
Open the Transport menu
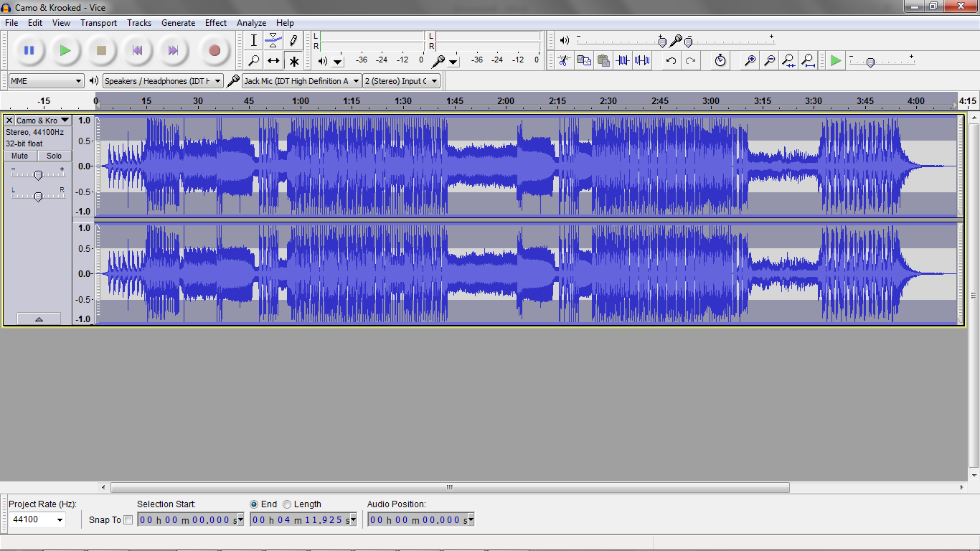[x=98, y=22]
